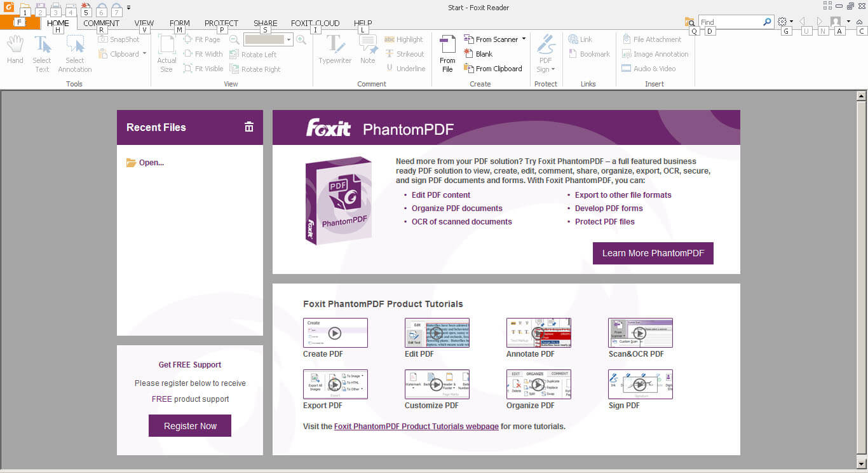
Task: Activate the Select Text tool
Action: tap(42, 53)
